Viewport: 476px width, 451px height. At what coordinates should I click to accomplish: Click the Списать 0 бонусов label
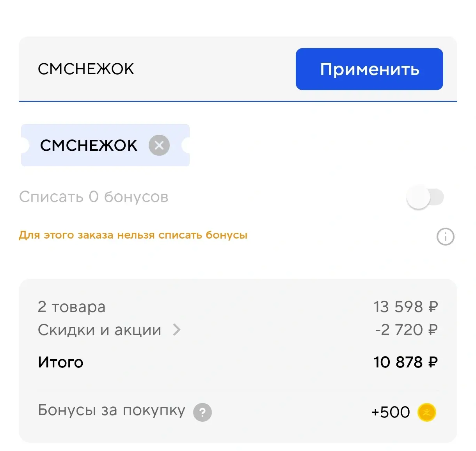(x=94, y=197)
